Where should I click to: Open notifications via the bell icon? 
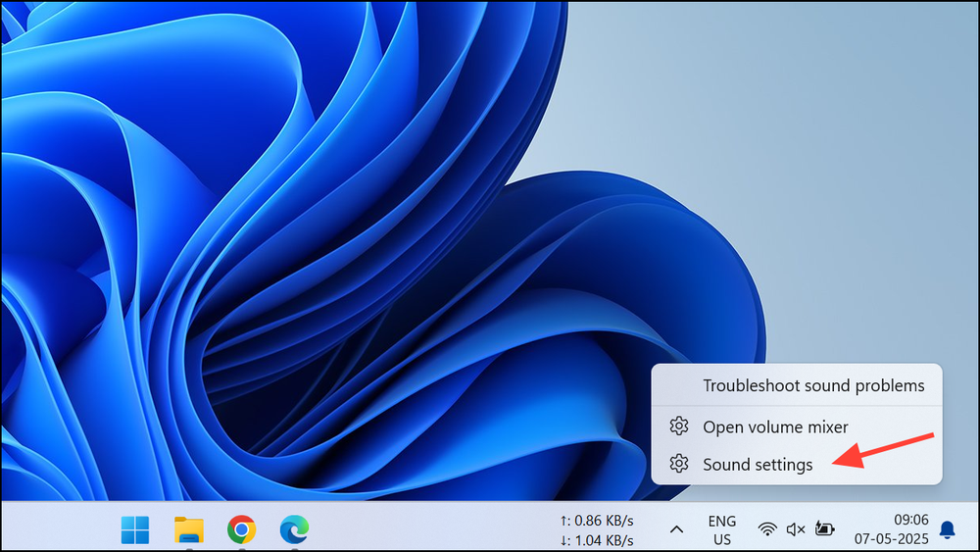coord(947,529)
